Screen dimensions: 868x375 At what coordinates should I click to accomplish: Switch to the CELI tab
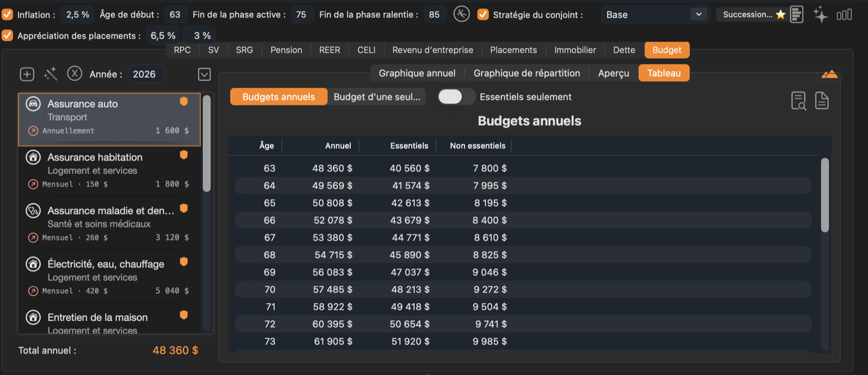366,50
